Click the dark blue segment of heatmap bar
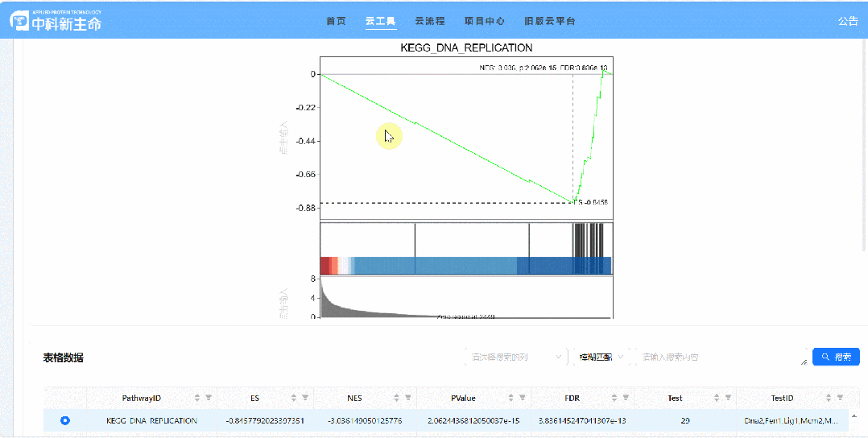This screenshot has height=438, width=868. click(x=564, y=265)
